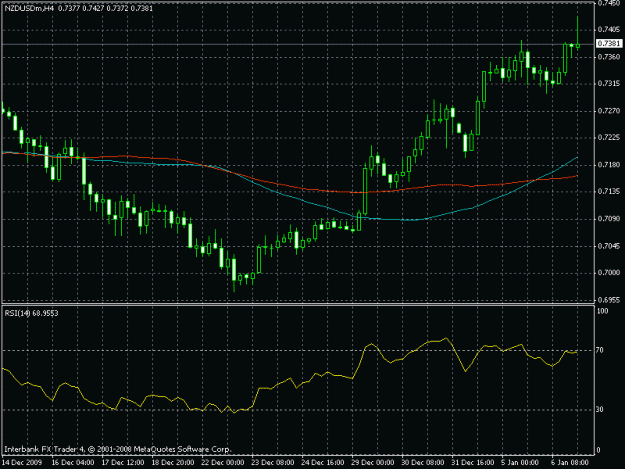625x469 pixels.
Task: Click the RSI 30 level label
Action: click(600, 410)
